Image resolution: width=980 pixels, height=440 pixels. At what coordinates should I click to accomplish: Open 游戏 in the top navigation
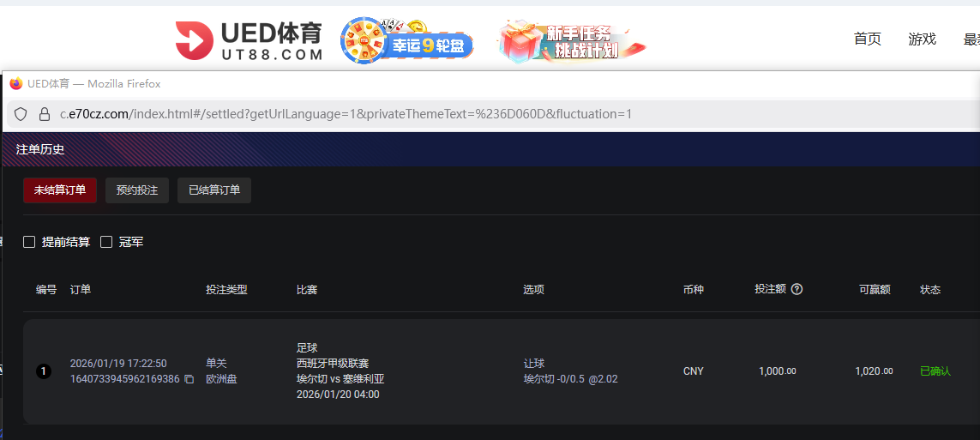(x=922, y=39)
